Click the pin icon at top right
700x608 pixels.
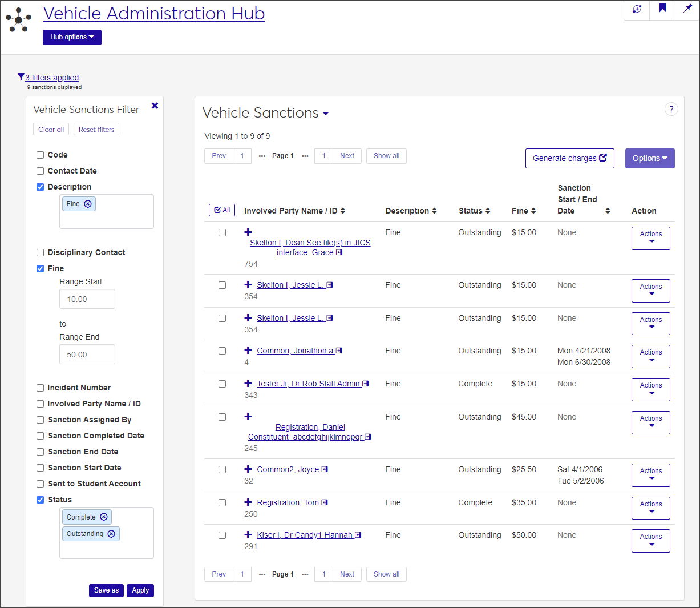(687, 9)
